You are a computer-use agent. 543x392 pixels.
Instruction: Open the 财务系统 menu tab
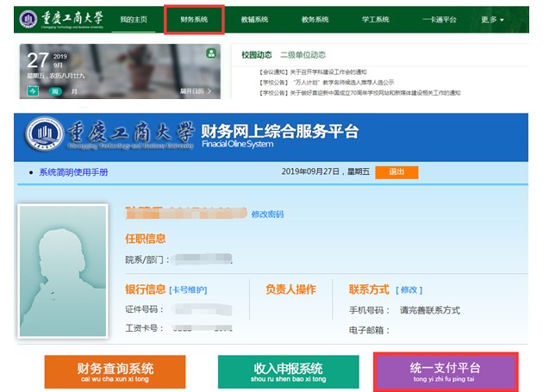[193, 19]
